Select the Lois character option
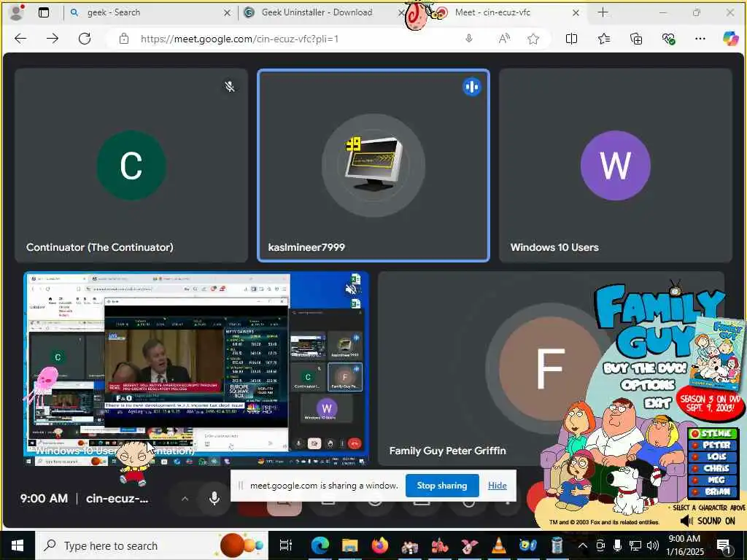 [x=713, y=456]
